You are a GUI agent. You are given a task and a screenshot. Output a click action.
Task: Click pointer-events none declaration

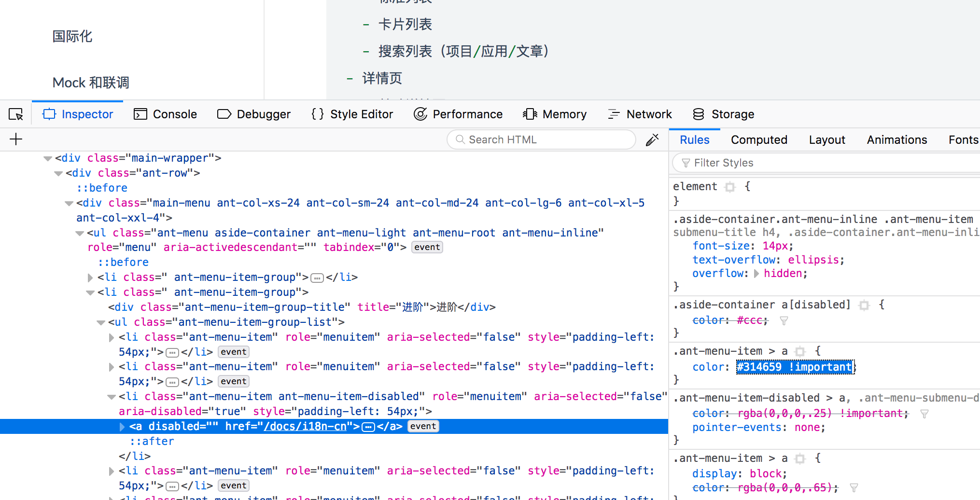pos(758,428)
